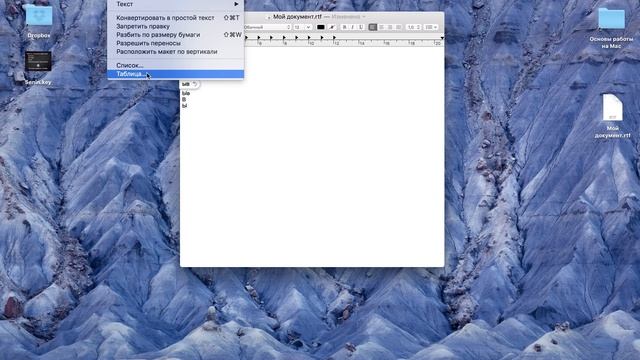Center text alignment button
The height and width of the screenshot is (360, 640).
tap(381, 27)
